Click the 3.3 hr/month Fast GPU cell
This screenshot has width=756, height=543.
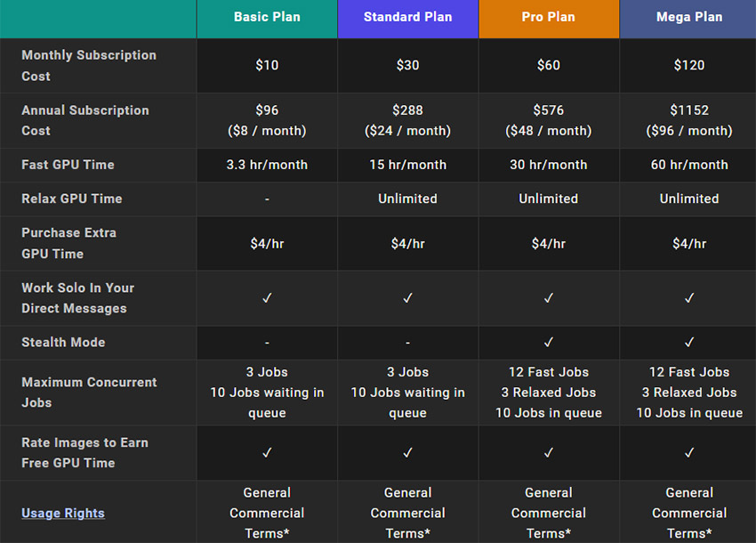[x=267, y=165]
